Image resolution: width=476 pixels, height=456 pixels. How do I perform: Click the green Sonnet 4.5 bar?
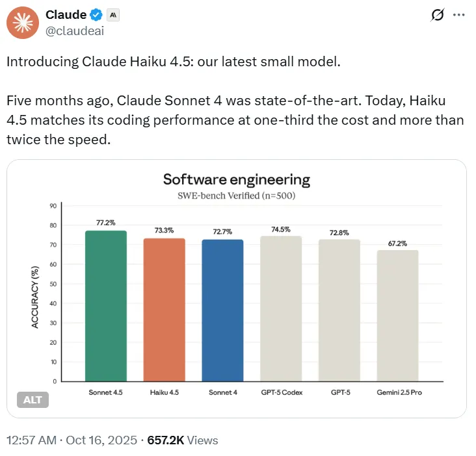pyautogui.click(x=106, y=305)
